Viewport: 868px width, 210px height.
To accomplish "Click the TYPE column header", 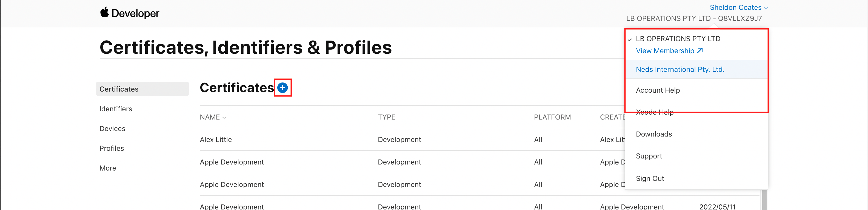I will (x=387, y=117).
